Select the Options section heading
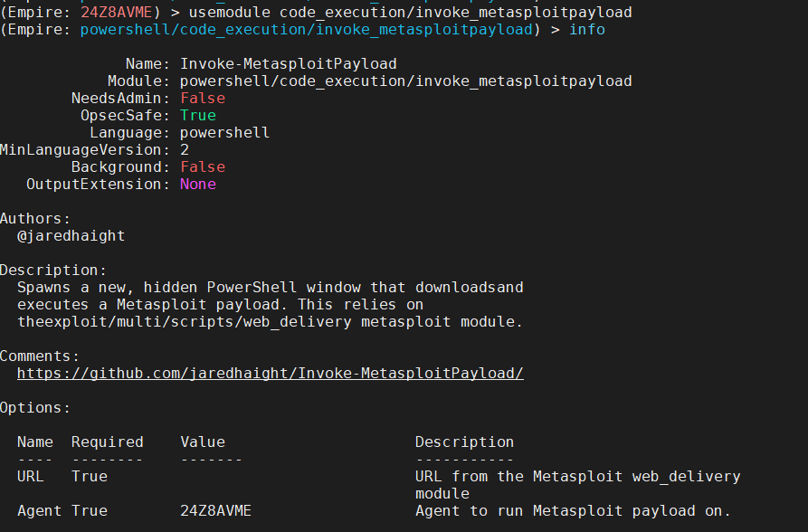The width and height of the screenshot is (808, 532). (x=30, y=407)
